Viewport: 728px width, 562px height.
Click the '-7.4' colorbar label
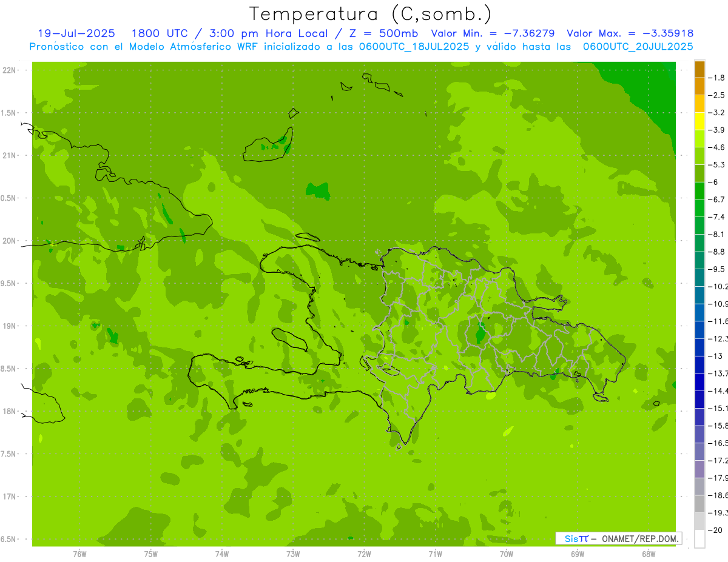pos(718,216)
